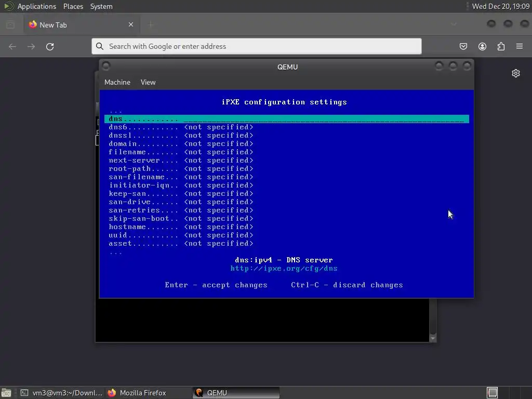Open Firefox list all tabs dropdown
Image resolution: width=532 pixels, height=399 pixels.
pos(454,24)
